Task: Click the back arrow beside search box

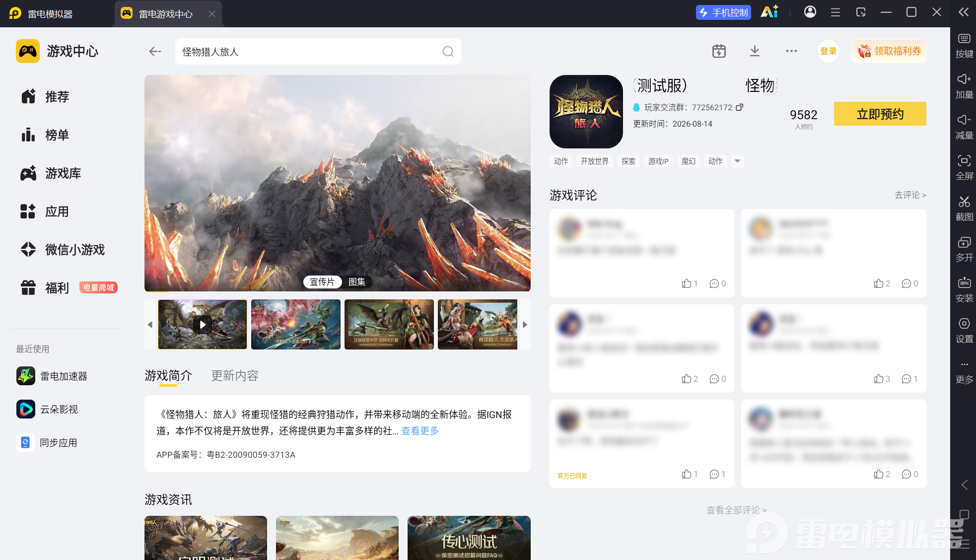Action: 155,51
